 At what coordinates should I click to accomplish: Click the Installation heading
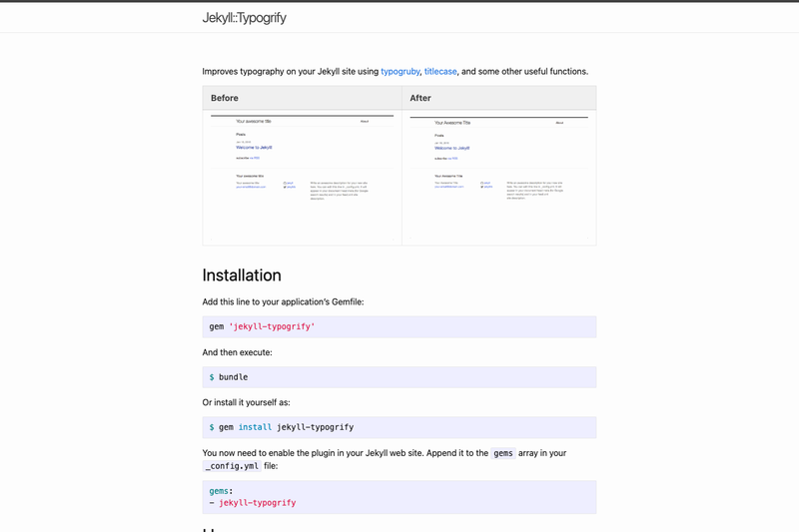pos(242,275)
